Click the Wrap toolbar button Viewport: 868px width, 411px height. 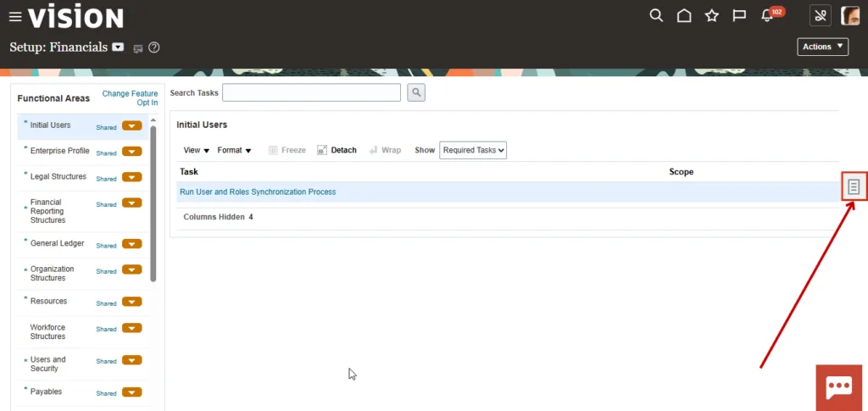coord(385,150)
